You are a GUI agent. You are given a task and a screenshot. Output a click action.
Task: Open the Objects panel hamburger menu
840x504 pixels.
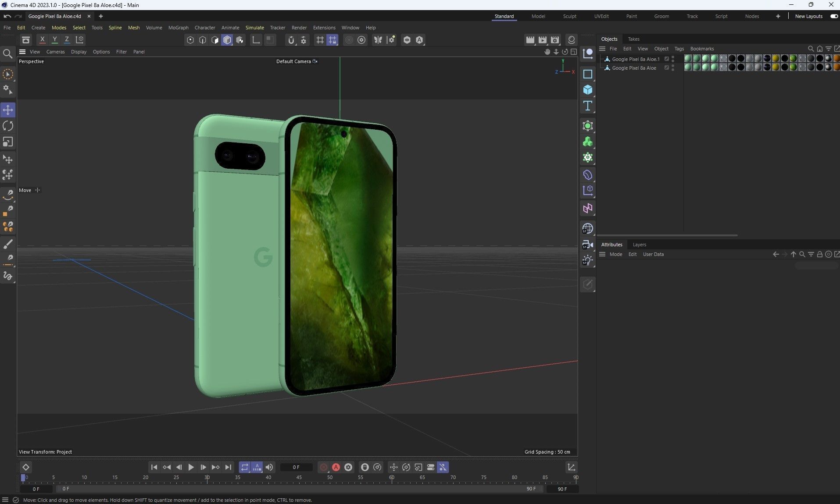pyautogui.click(x=602, y=49)
